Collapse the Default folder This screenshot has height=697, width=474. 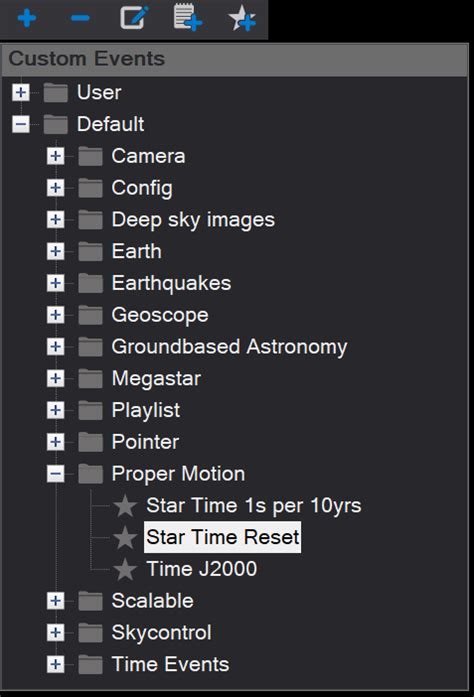pos(20,124)
